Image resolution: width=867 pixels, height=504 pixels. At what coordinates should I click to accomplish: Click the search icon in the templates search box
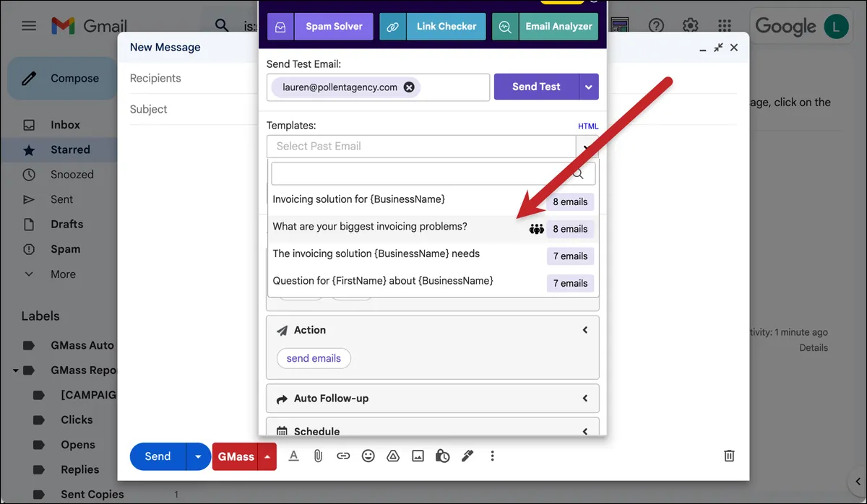coord(577,174)
